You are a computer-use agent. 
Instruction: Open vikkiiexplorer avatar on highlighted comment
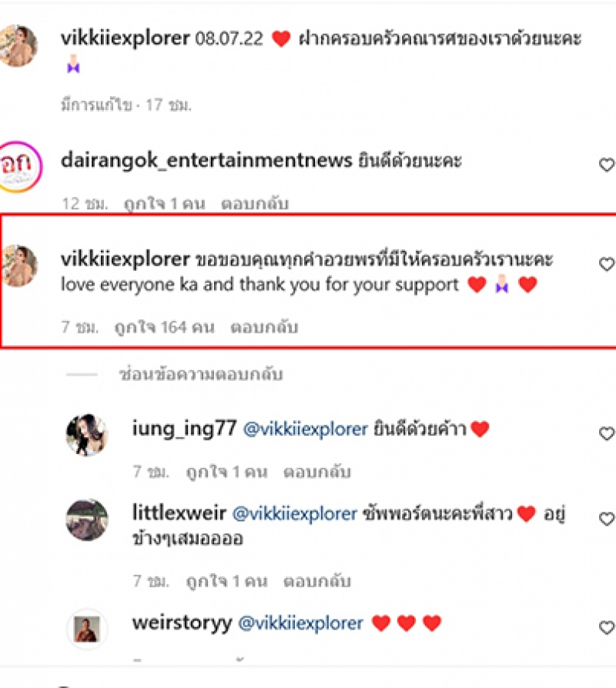pyautogui.click(x=18, y=266)
